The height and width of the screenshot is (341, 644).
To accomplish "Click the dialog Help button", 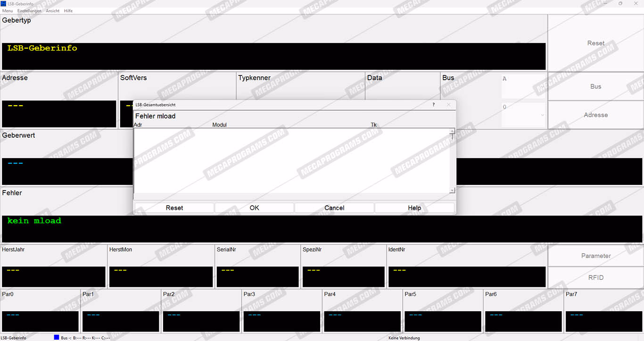I will (x=414, y=208).
